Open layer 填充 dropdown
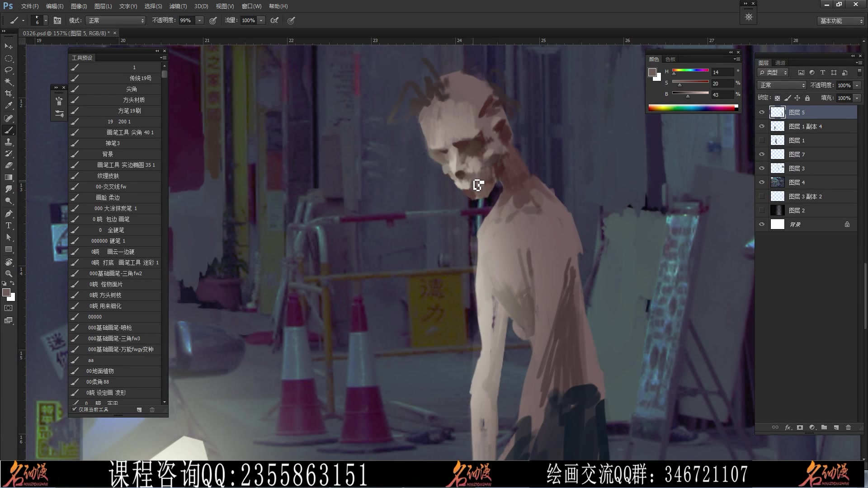The height and width of the screenshot is (488, 868). [x=857, y=98]
